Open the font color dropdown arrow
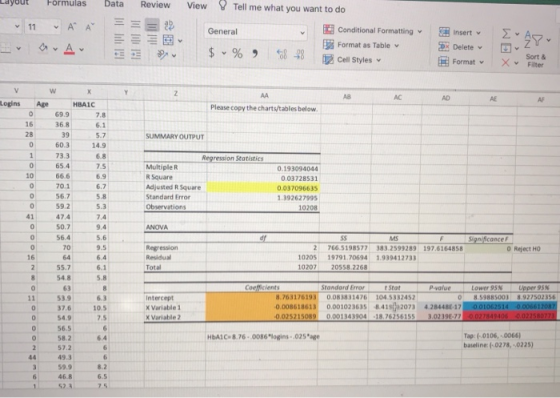The height and width of the screenshot is (398, 560). click(82, 49)
